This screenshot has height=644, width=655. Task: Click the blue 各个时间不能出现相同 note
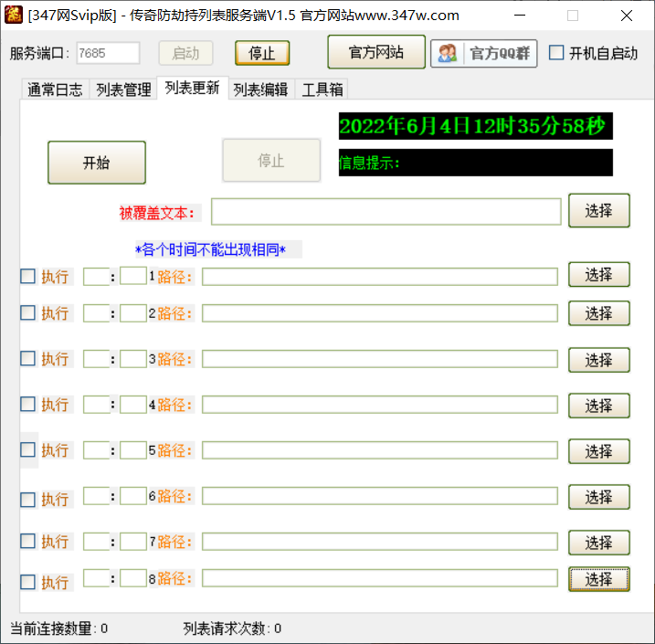click(x=210, y=249)
